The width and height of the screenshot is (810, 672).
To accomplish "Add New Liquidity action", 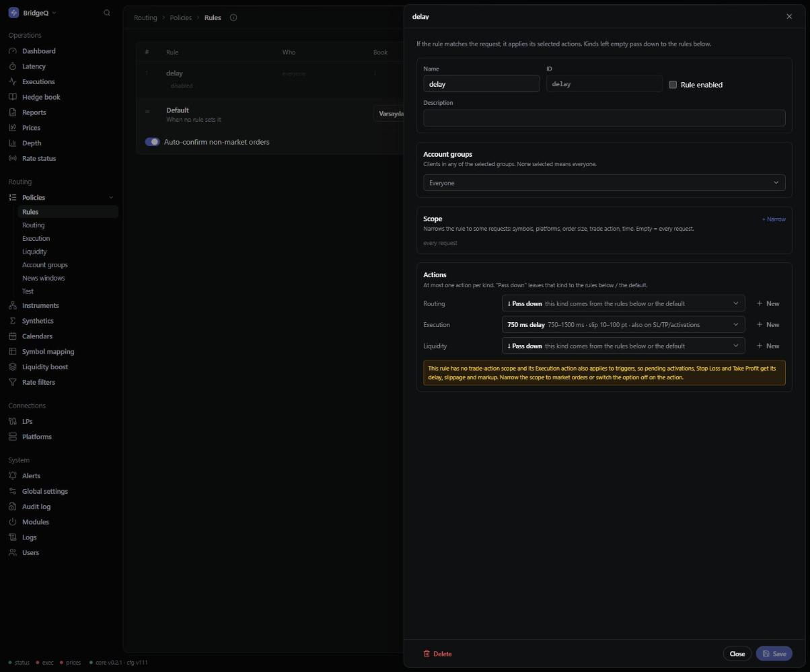I will click(768, 346).
